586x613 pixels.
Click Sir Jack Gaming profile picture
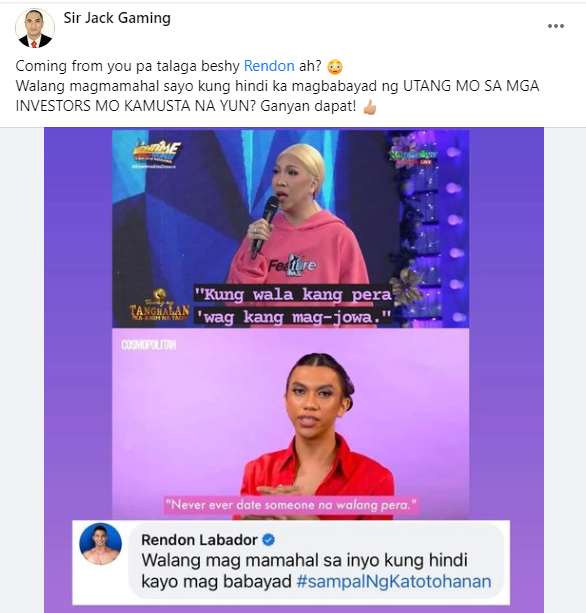[x=35, y=29]
